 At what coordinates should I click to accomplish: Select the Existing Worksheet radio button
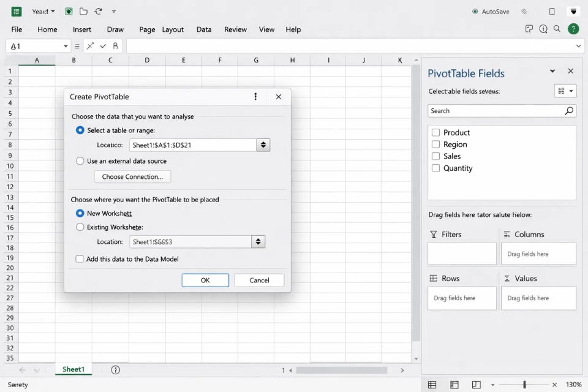click(80, 227)
